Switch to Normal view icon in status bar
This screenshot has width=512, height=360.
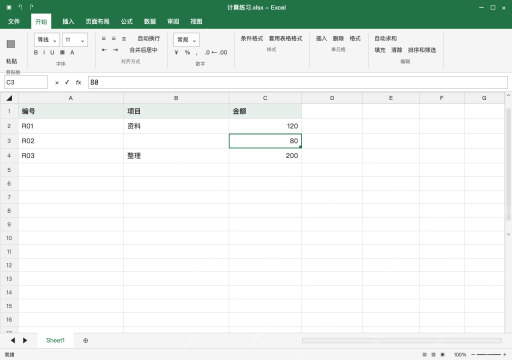pos(424,355)
